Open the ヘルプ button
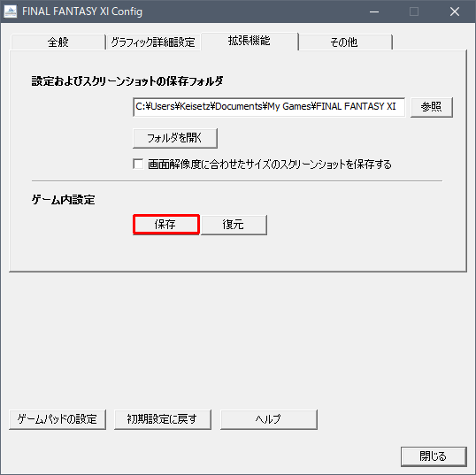This screenshot has width=476, height=475. click(269, 419)
